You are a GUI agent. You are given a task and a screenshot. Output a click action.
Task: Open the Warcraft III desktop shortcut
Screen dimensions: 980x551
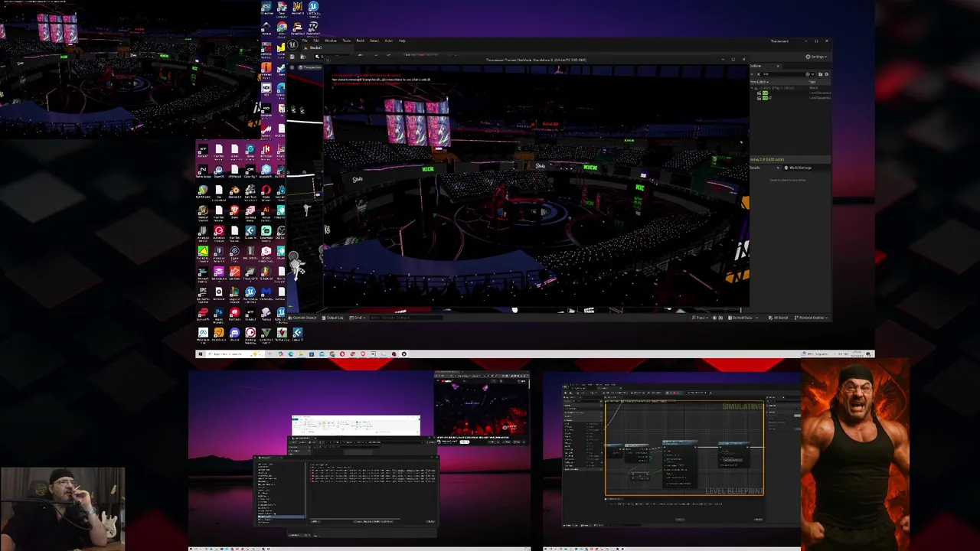coord(298,9)
